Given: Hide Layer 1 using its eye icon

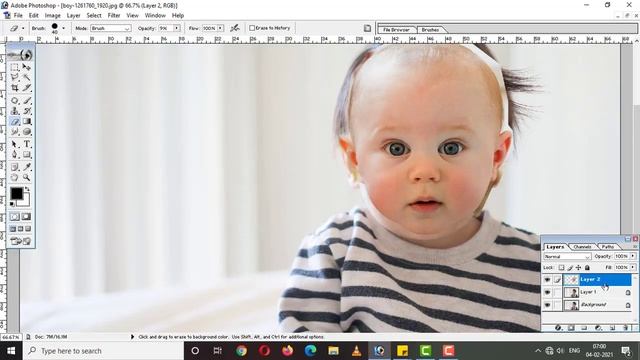Looking at the screenshot, I should (547, 292).
